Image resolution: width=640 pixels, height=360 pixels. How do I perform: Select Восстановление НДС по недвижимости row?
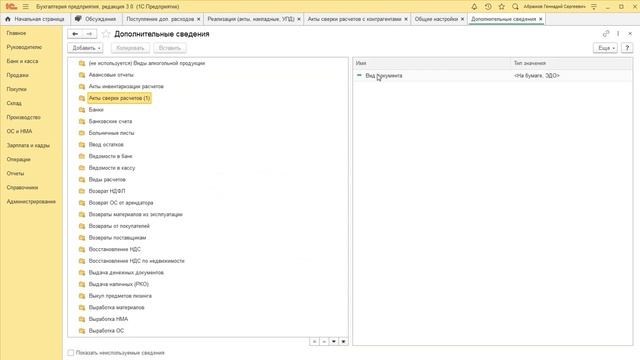137,261
